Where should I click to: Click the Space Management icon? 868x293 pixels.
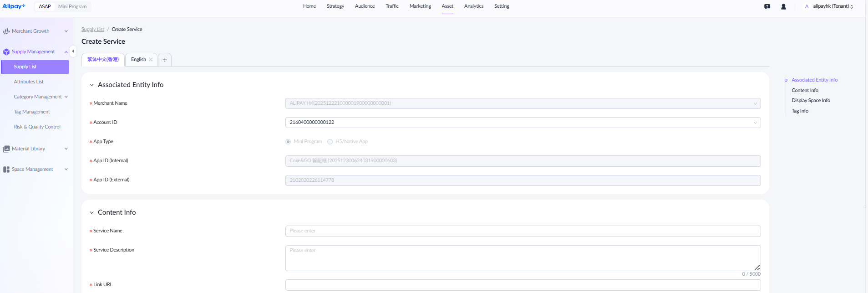coord(6,170)
